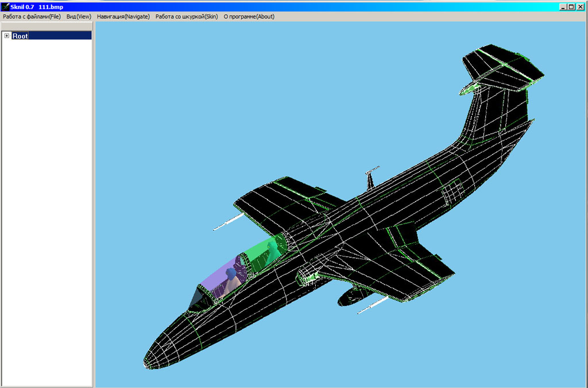Image resolution: width=588 pixels, height=388 pixels.
Task: Open the О программе (About) menu
Action: (x=249, y=17)
